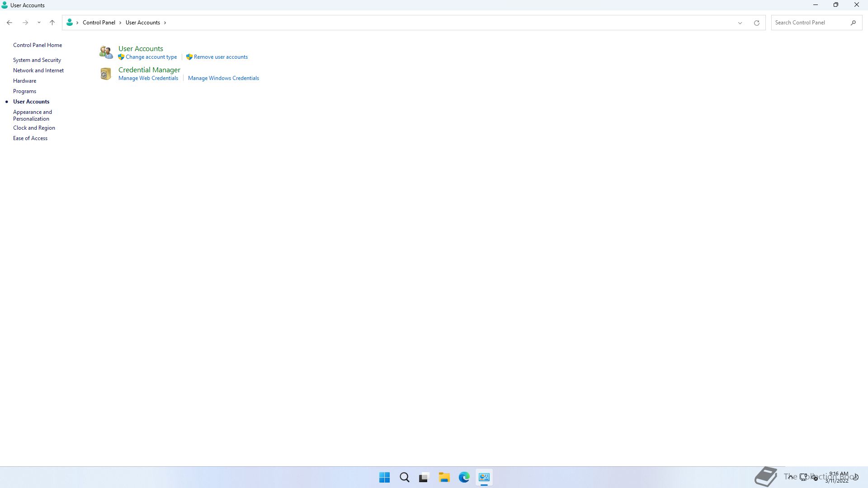Open Manage Windows Credentials link
Screen dimensions: 868x488
coord(223,78)
